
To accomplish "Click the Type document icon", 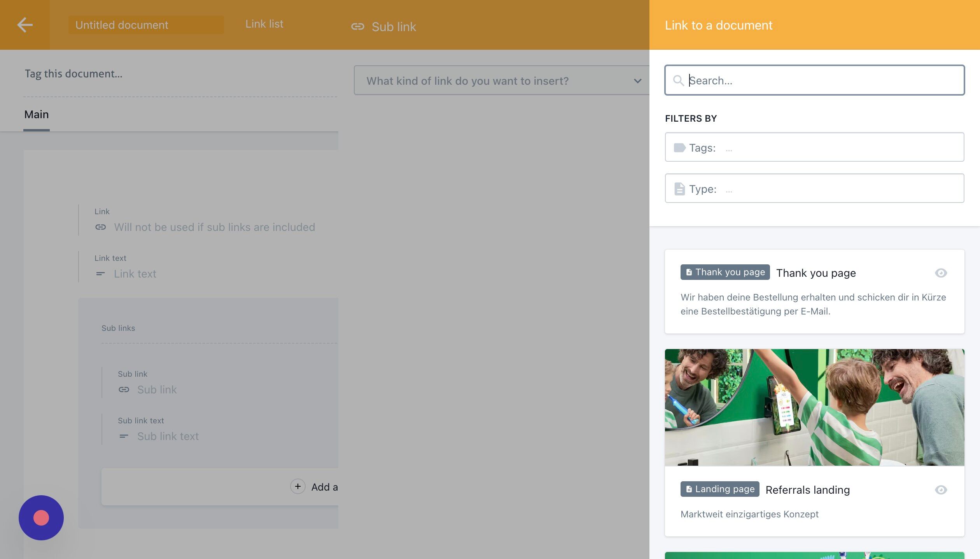I will pos(679,189).
